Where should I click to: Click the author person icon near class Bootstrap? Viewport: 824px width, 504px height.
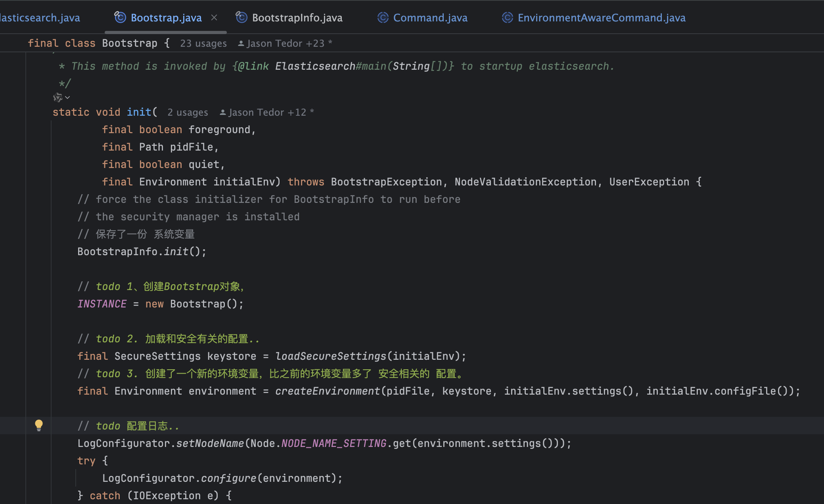point(241,44)
